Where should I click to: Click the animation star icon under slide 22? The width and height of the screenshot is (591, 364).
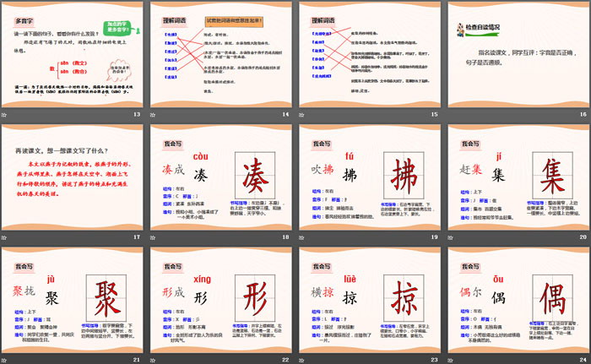153,361
